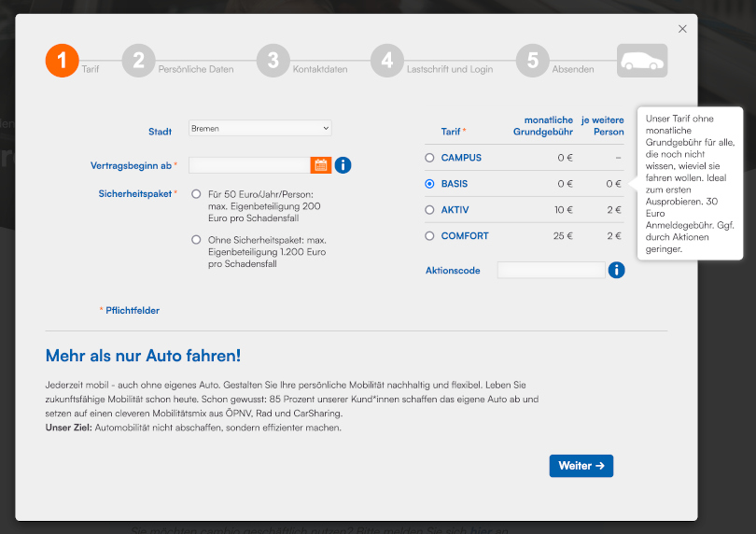The image size is (756, 534).
Task: Select the BASIS tariff option
Action: (429, 184)
